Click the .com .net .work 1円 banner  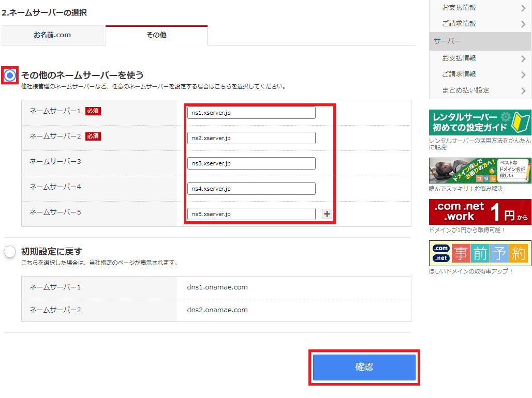coord(480,212)
